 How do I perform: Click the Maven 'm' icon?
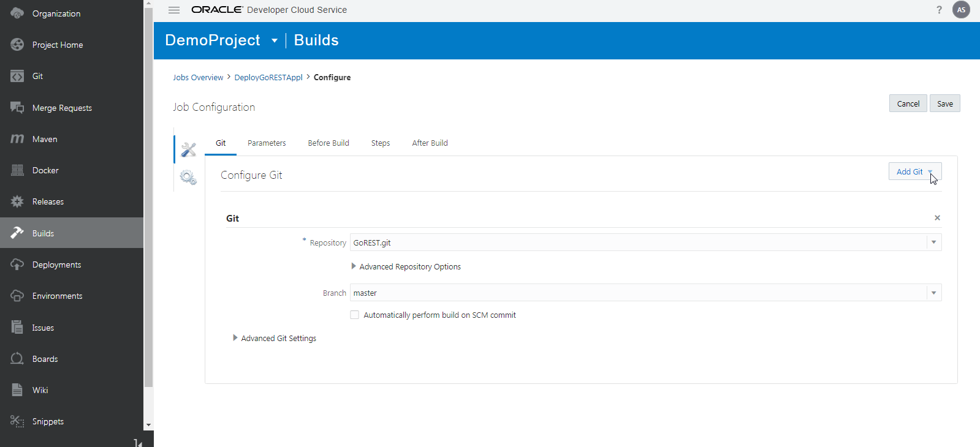point(17,139)
